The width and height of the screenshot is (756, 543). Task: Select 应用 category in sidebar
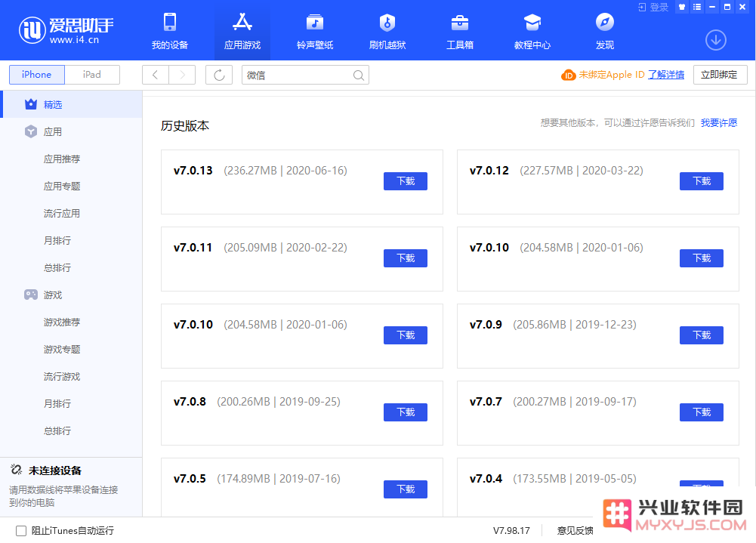tap(73, 131)
